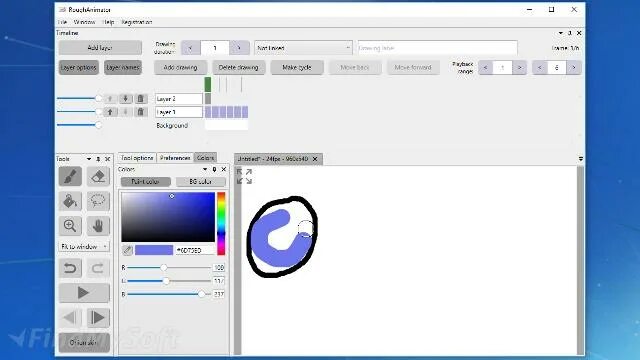The image size is (640, 360).
Task: Click the Layer 2 opacity slider
Action: [x=79, y=98]
